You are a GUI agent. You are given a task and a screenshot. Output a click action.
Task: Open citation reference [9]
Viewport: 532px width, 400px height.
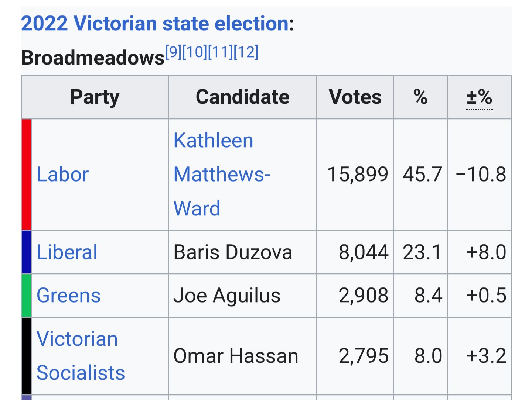tap(173, 52)
